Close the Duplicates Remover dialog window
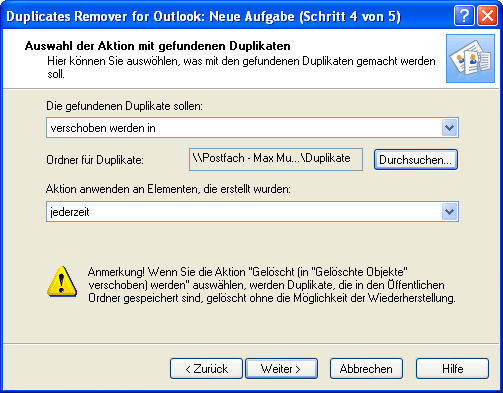Viewport: 503px width, 393px height. [487, 16]
